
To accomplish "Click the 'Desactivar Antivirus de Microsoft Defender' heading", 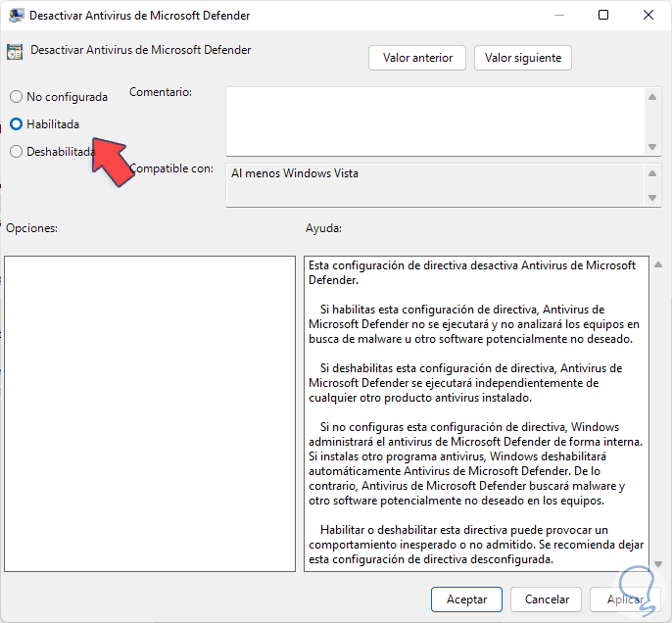I will [x=141, y=50].
